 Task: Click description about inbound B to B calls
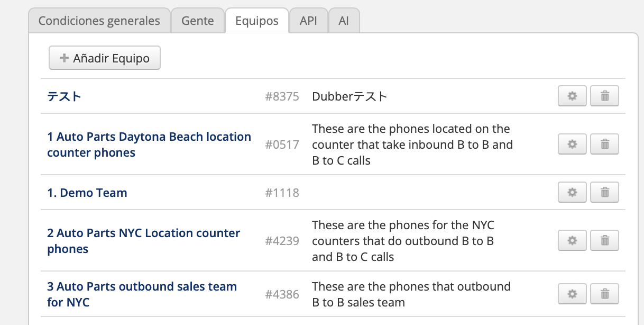pyautogui.click(x=412, y=145)
